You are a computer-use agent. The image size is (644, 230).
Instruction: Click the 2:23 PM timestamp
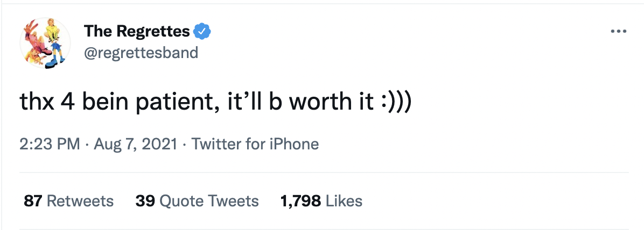[50, 144]
